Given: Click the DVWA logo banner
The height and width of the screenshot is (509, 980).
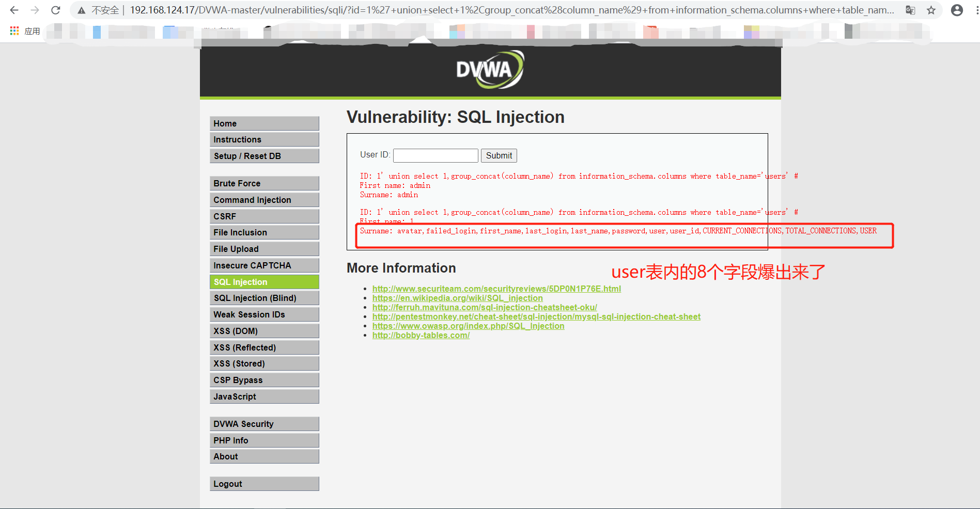Looking at the screenshot, I should click(x=490, y=70).
